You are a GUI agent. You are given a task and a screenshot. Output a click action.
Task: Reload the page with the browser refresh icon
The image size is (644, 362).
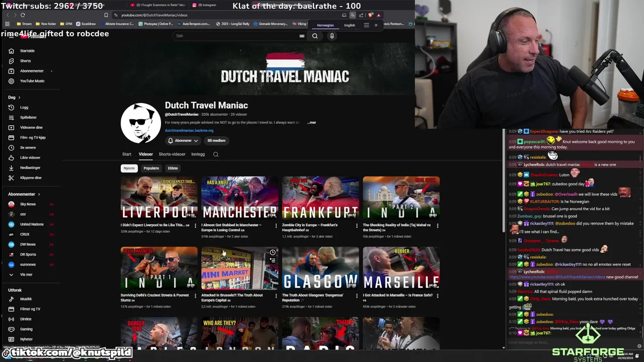point(23,15)
